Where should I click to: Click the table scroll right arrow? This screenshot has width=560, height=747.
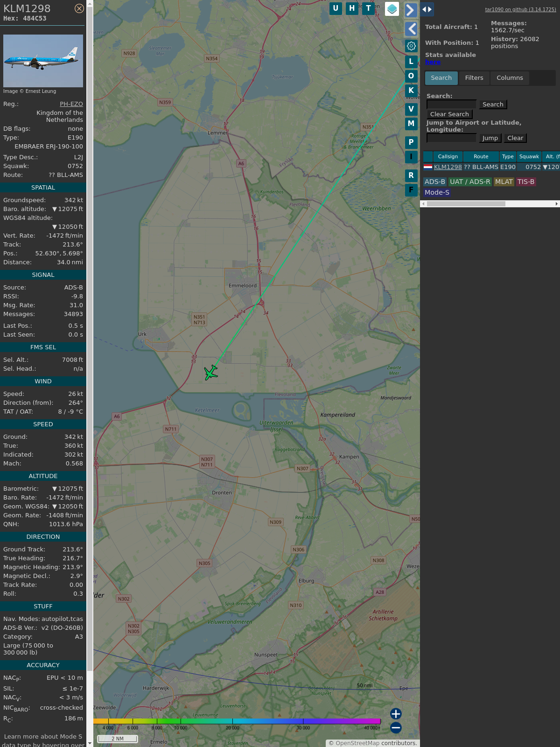point(557,204)
